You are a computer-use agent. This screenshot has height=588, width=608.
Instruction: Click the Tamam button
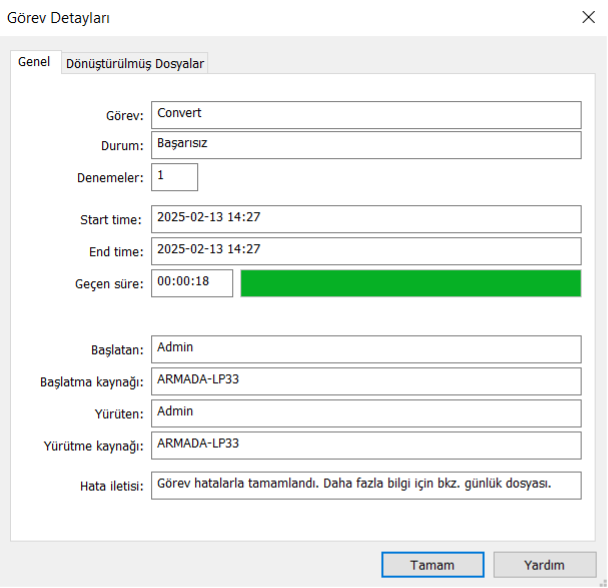coord(432,565)
